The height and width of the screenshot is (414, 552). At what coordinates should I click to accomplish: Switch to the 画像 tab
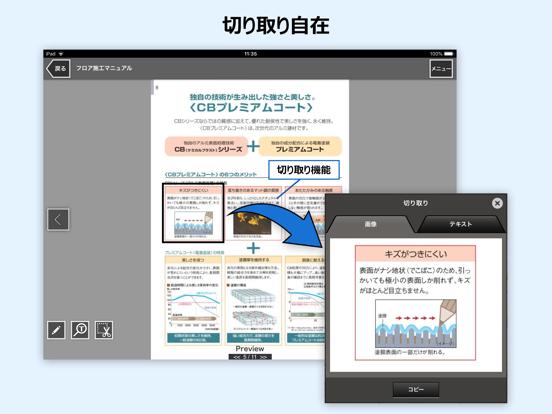click(x=370, y=224)
